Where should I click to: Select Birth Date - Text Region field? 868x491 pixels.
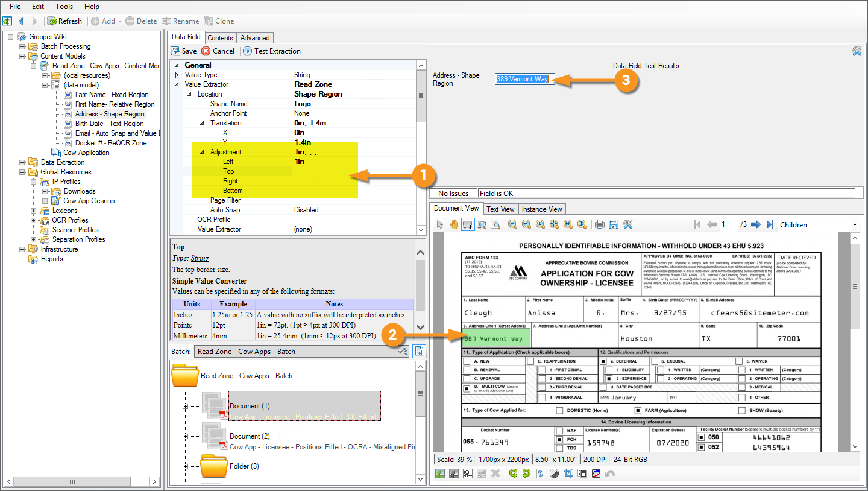click(x=109, y=124)
